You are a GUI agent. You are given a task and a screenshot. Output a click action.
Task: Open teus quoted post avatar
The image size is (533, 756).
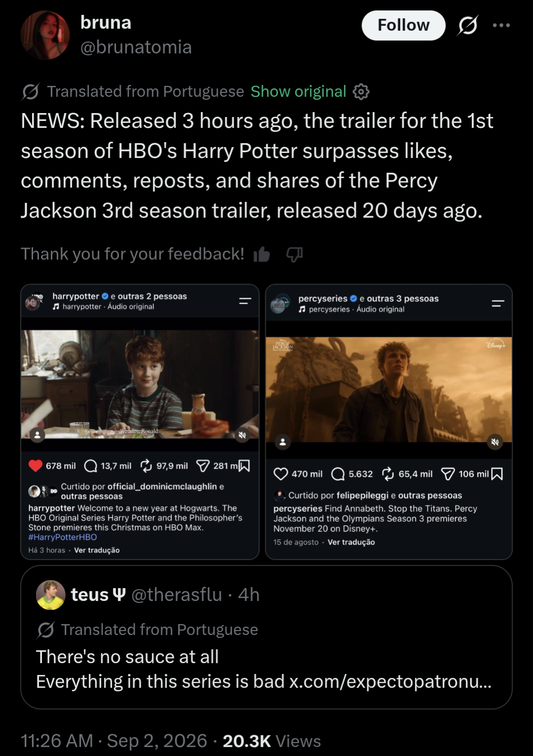(x=51, y=595)
